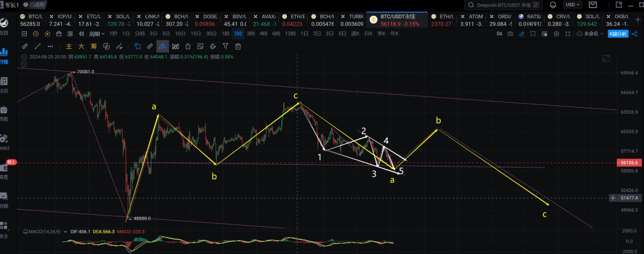644x254 pixels.
Task: Click the 0s refresh interval label
Action: (499, 34)
